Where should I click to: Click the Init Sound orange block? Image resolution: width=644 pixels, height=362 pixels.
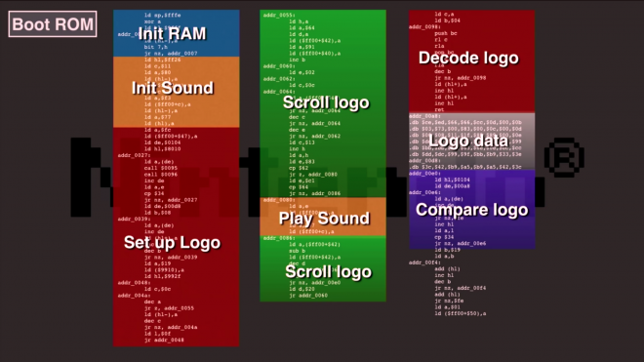click(177, 92)
